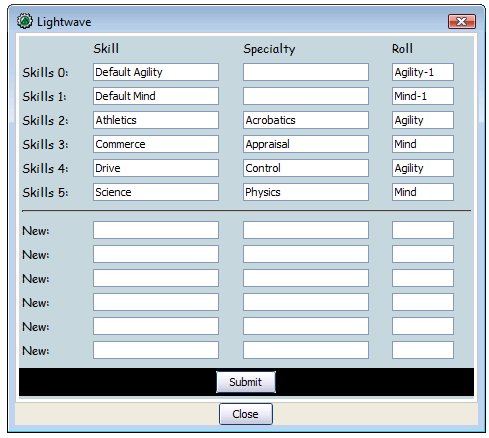The height and width of the screenshot is (438, 489).
Task: Click the Skills 4: row label
Action: coord(45,169)
